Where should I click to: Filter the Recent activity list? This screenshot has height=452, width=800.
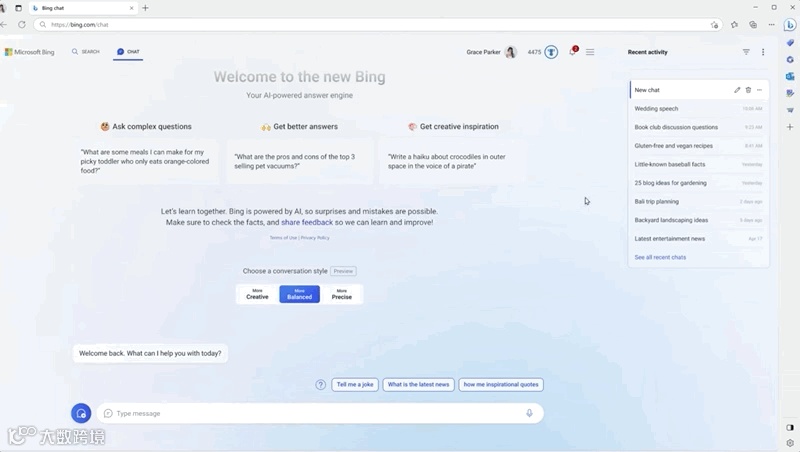point(746,52)
